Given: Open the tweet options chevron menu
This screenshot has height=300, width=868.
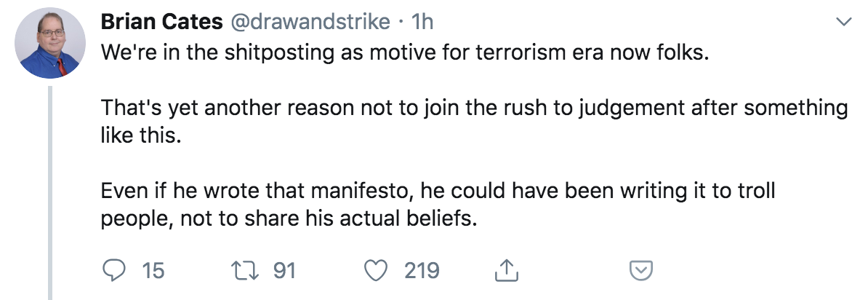Looking at the screenshot, I should click(x=844, y=23).
